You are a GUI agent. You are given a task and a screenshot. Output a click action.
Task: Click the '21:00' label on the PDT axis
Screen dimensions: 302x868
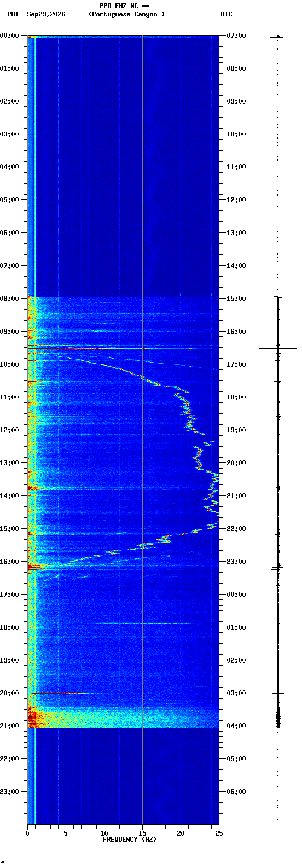click(x=9, y=726)
